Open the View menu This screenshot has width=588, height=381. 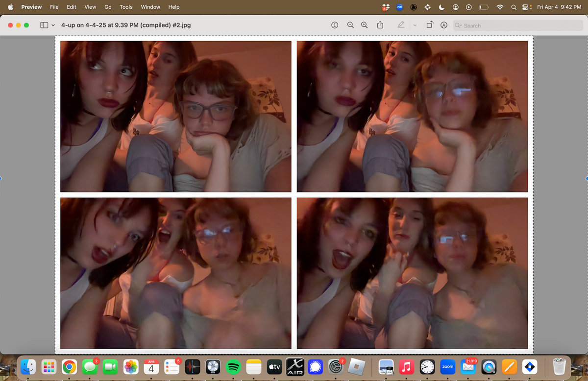point(90,7)
